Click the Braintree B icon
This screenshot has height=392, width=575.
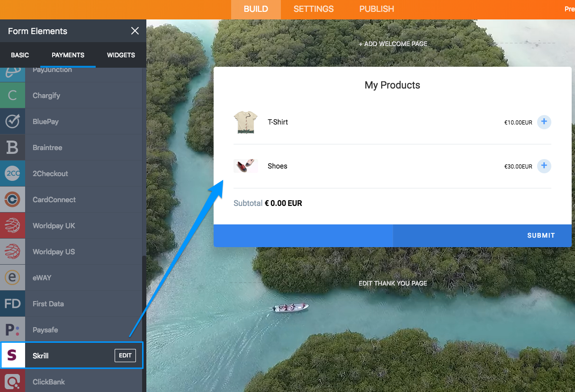[12, 148]
